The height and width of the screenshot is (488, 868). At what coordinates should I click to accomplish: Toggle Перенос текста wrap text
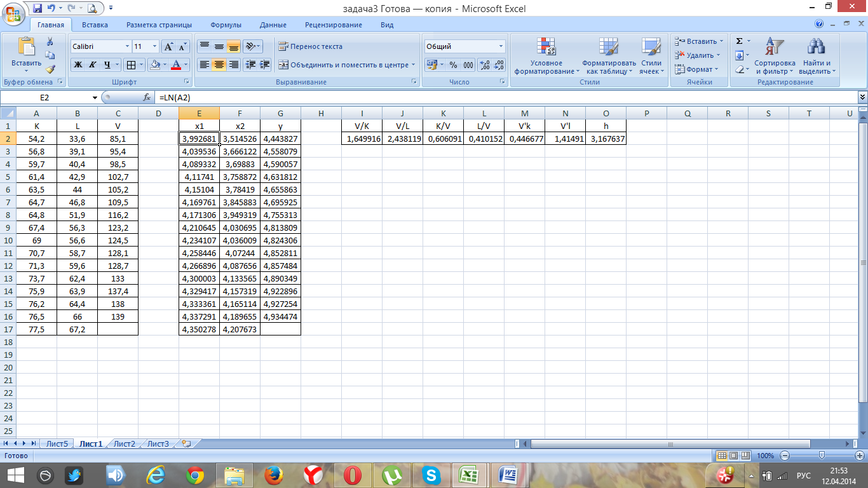[310, 46]
